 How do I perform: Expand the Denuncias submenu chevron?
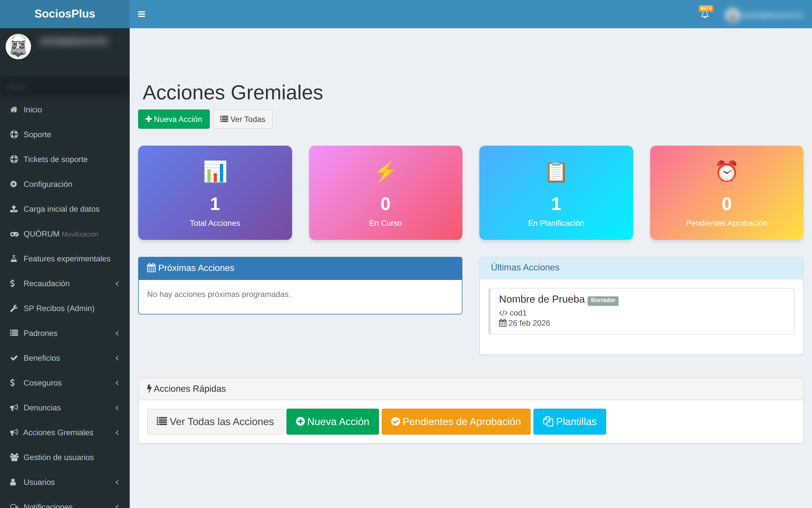[117, 408]
